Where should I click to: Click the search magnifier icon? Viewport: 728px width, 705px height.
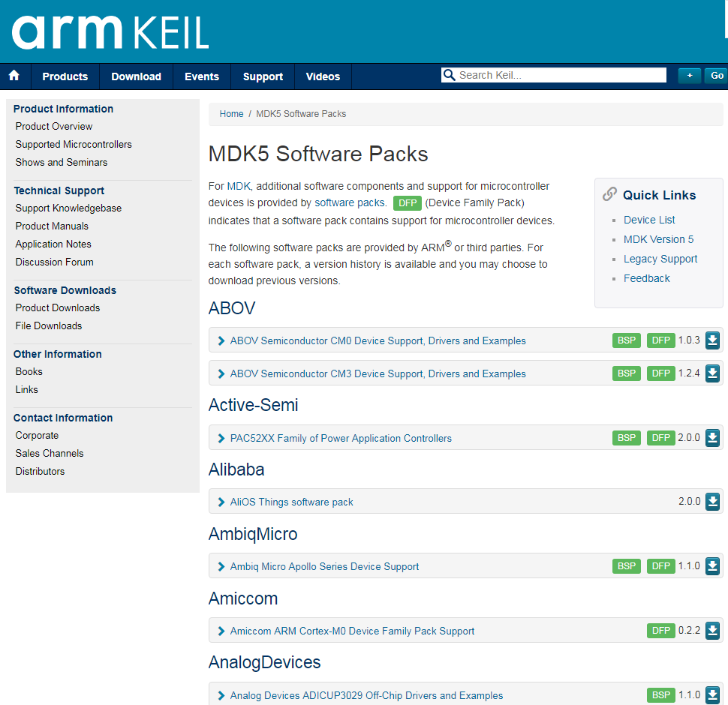click(449, 75)
